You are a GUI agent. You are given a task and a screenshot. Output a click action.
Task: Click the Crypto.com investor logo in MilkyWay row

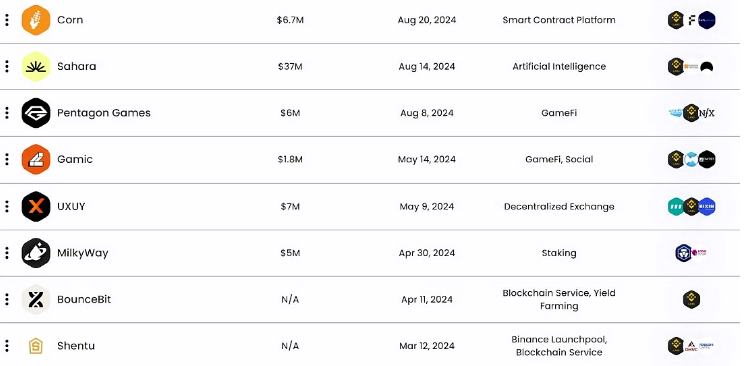(x=684, y=253)
